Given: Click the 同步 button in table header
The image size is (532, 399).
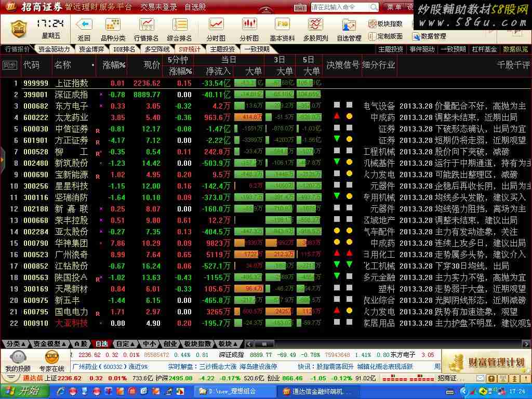Looking at the screenshot, I should 10,65.
